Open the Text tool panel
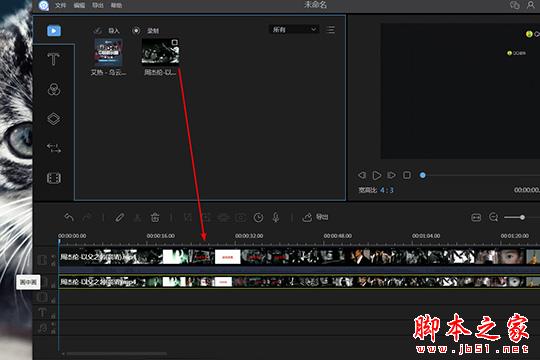Image resolution: width=540 pixels, height=360 pixels. [53, 60]
